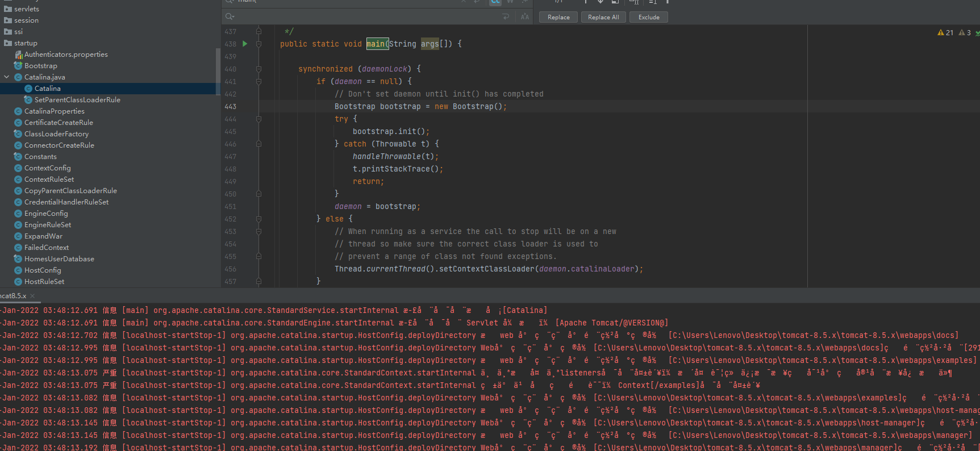The height and width of the screenshot is (451, 980).
Task: Open the Constants class
Action: click(x=40, y=157)
